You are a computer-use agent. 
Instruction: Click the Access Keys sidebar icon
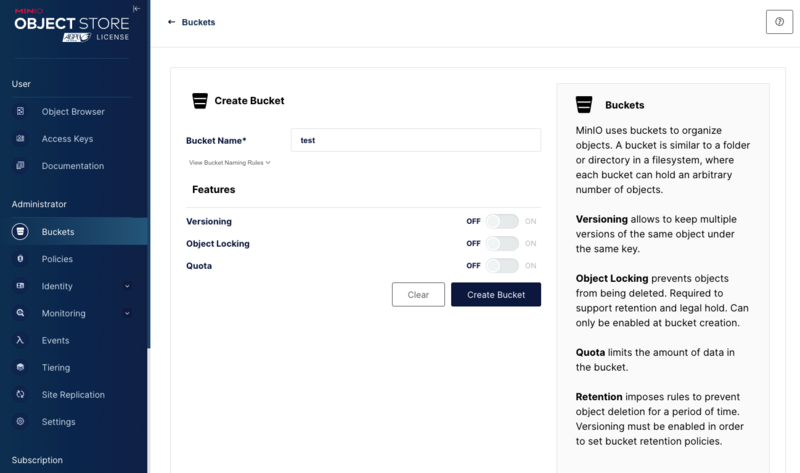click(20, 139)
